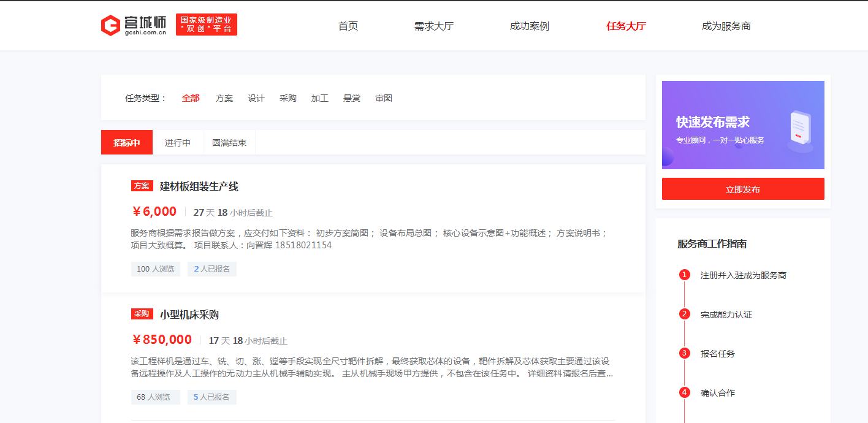Screen dimensions: 868x423
Task: Open the 小型机床采购 task title
Action: point(189,314)
